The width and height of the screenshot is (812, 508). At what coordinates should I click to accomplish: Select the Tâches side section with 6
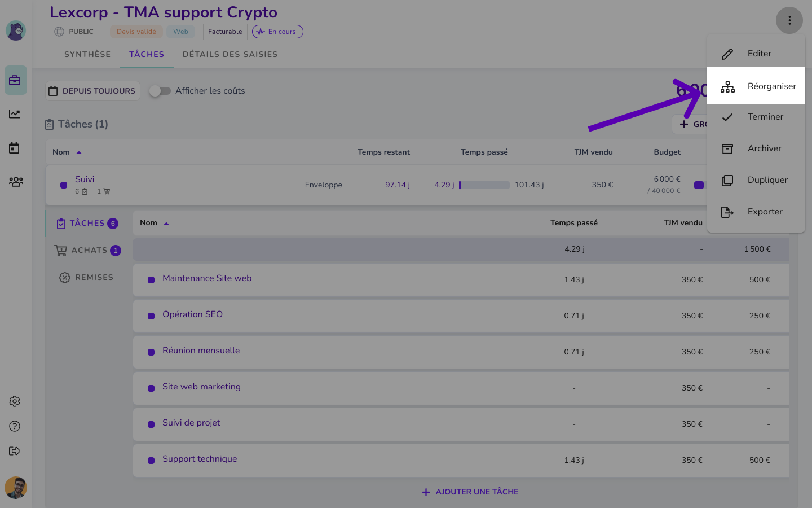point(87,224)
